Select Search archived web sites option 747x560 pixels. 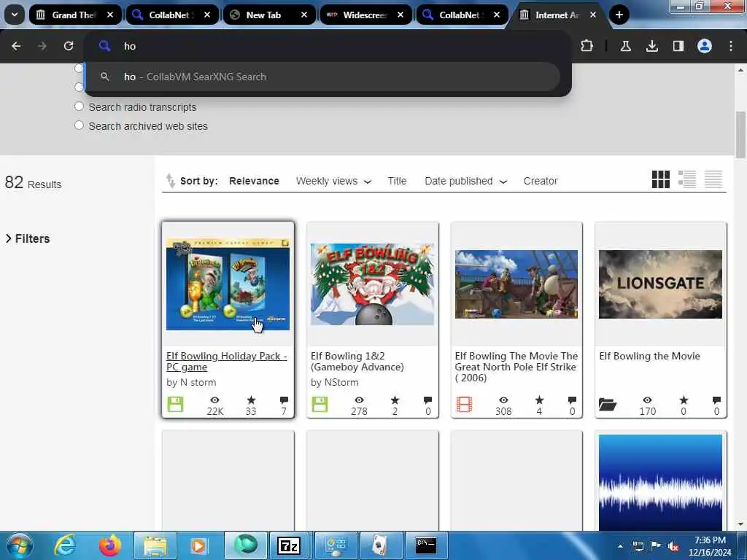[x=79, y=125]
